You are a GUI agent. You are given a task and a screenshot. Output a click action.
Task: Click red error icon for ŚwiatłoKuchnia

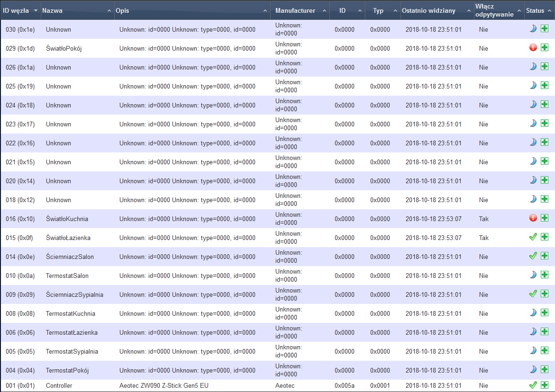(533, 218)
